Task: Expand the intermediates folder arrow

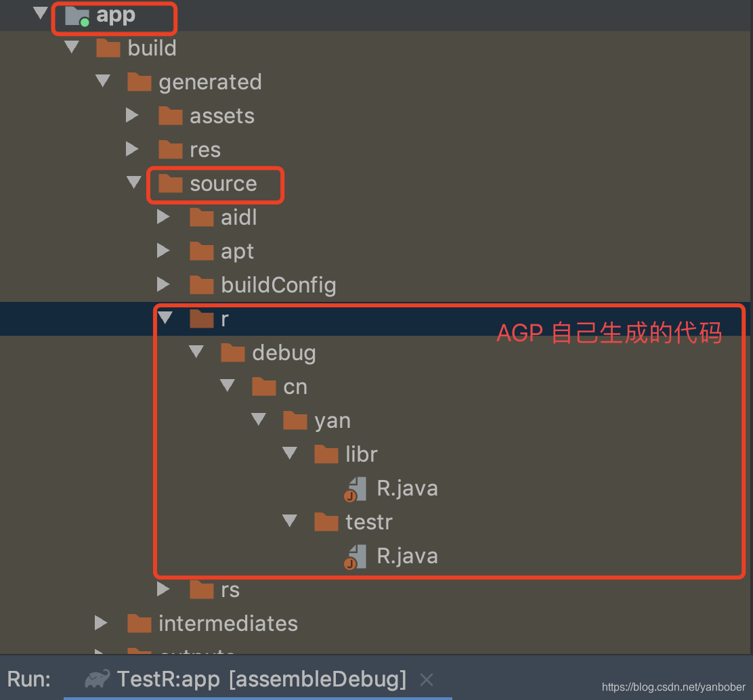Action: [101, 623]
